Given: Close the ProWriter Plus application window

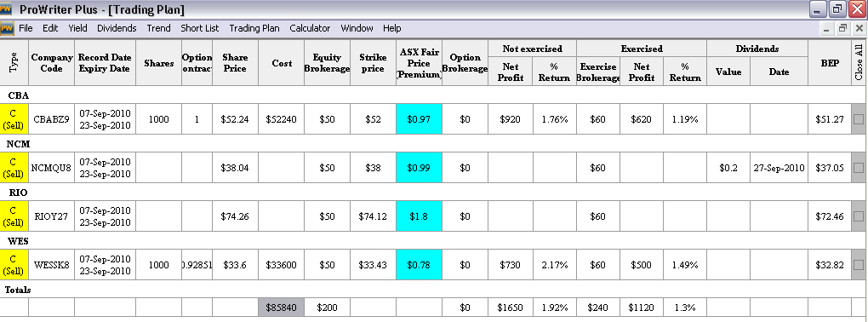Looking at the screenshot, I should [x=857, y=9].
